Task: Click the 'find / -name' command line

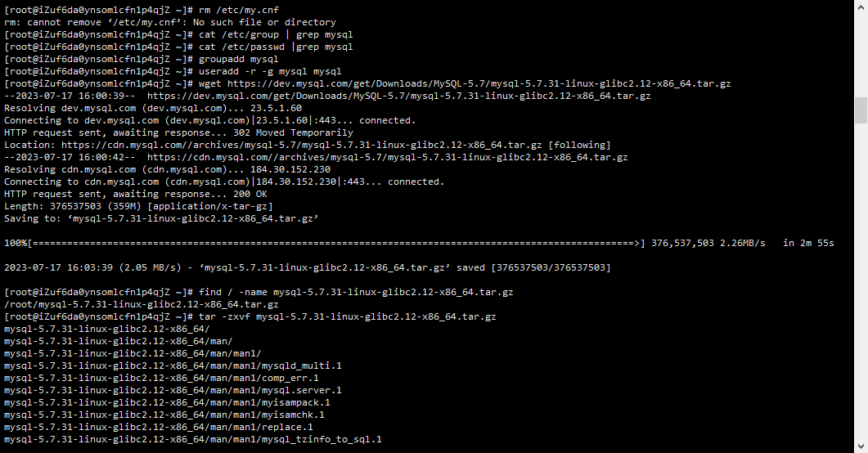Action: 259,292
